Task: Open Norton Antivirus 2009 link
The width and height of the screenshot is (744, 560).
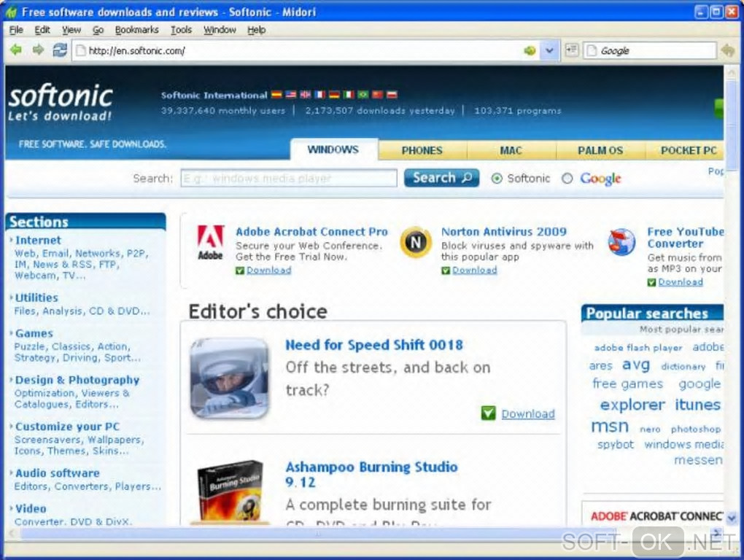Action: tap(504, 231)
